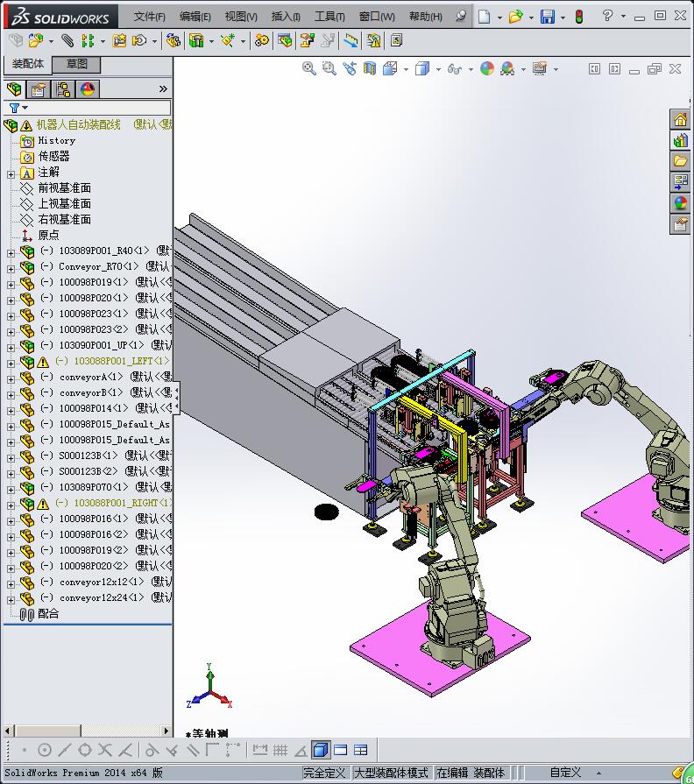Click the Assembly features icon

[x=196, y=40]
